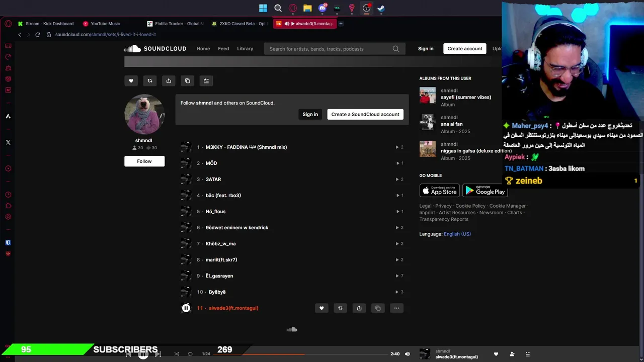Click the SoundCloud logo
The width and height of the screenshot is (644, 362).
(x=155, y=49)
